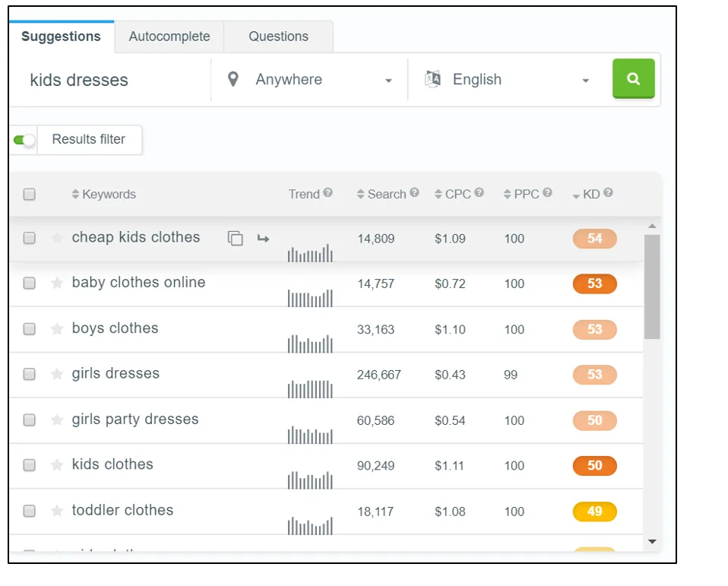
Task: Open the English language dropdown
Action: coord(585,79)
